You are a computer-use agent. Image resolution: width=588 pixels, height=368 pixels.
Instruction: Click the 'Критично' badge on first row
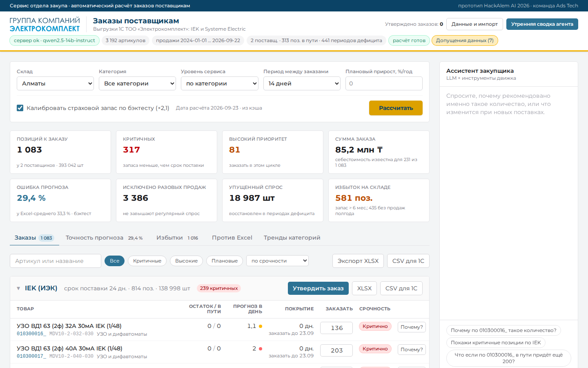[375, 326]
